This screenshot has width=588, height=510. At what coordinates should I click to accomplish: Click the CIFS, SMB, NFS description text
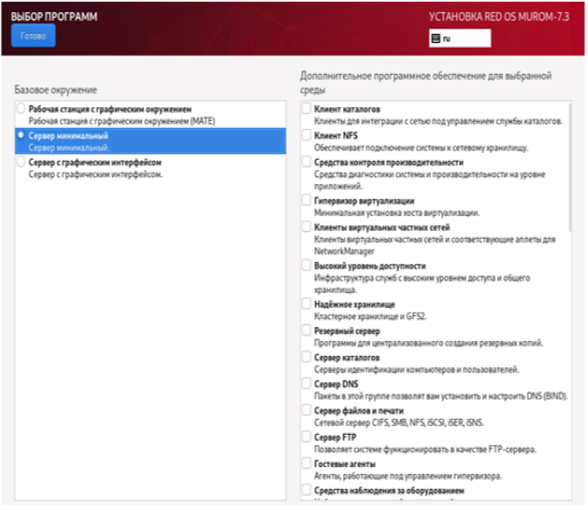399,423
